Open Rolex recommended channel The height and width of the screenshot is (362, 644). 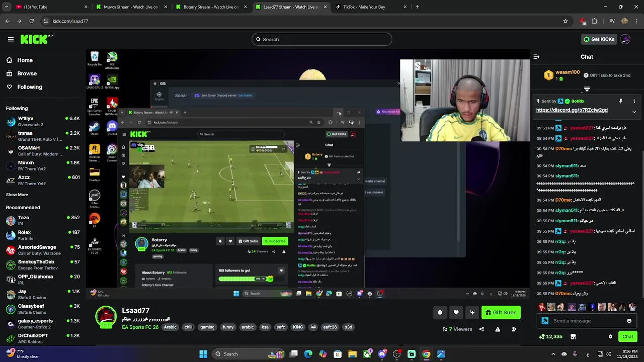(x=43, y=235)
